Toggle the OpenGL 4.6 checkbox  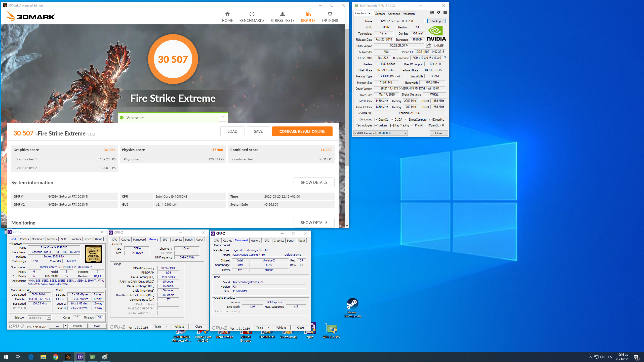[x=427, y=125]
